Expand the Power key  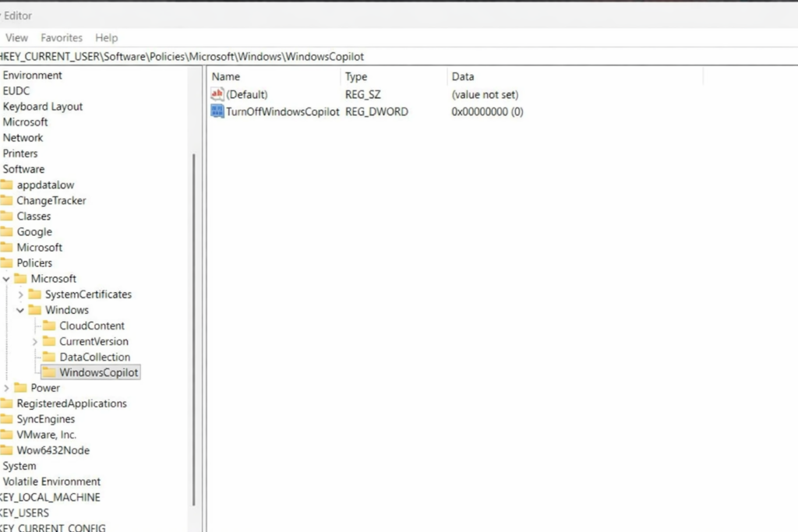pos(6,387)
